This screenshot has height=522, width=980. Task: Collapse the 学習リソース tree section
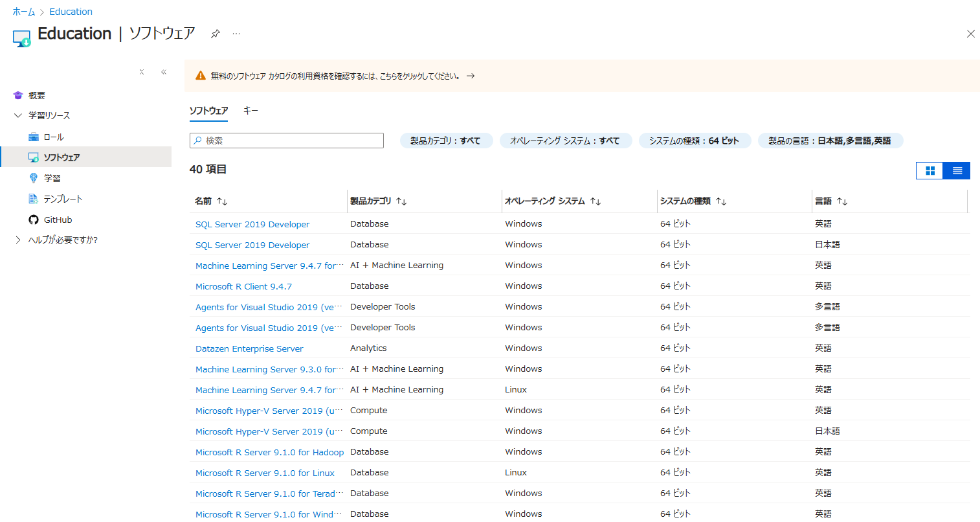[x=18, y=115]
